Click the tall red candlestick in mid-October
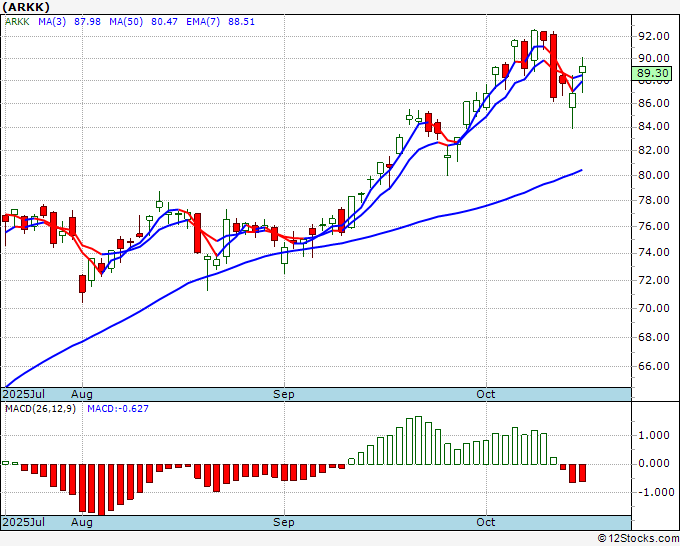This screenshot has width=680, height=546. point(553,66)
